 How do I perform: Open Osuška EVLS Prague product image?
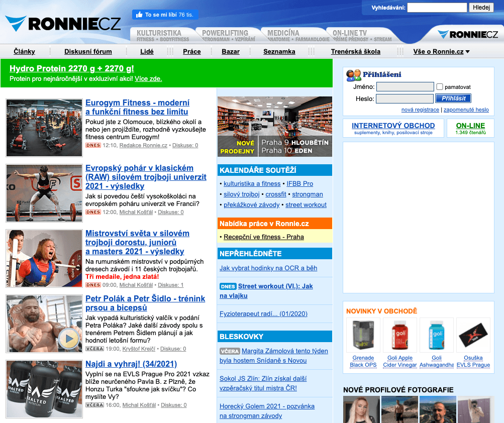click(x=473, y=336)
